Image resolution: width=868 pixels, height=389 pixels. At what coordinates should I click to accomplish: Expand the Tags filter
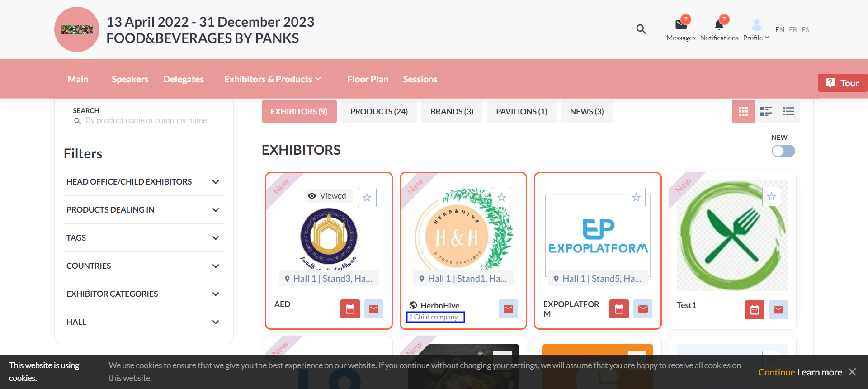click(x=144, y=238)
